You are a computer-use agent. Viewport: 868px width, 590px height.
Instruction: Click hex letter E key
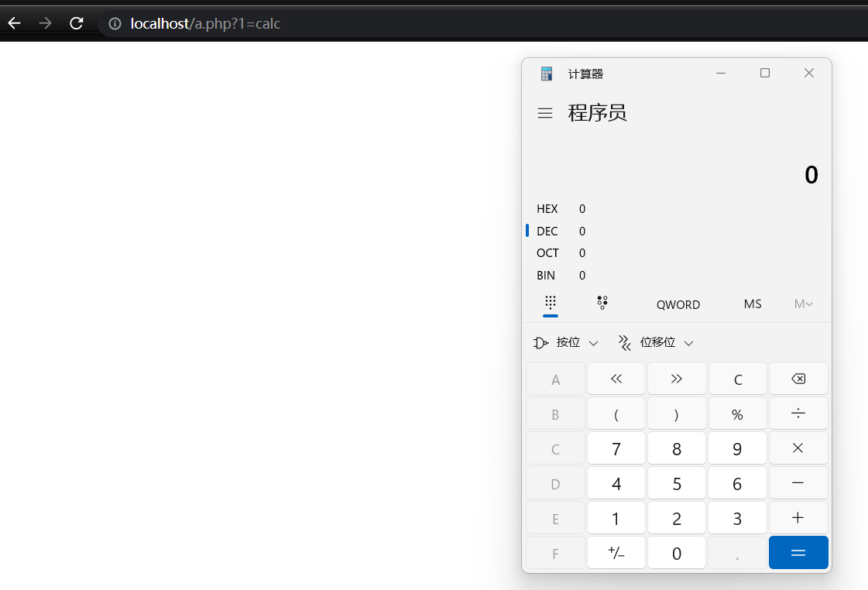click(x=555, y=517)
